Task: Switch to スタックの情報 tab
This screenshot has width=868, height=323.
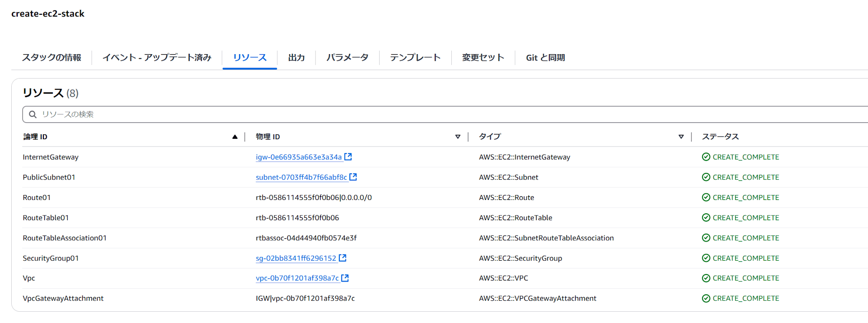Action: tap(52, 58)
